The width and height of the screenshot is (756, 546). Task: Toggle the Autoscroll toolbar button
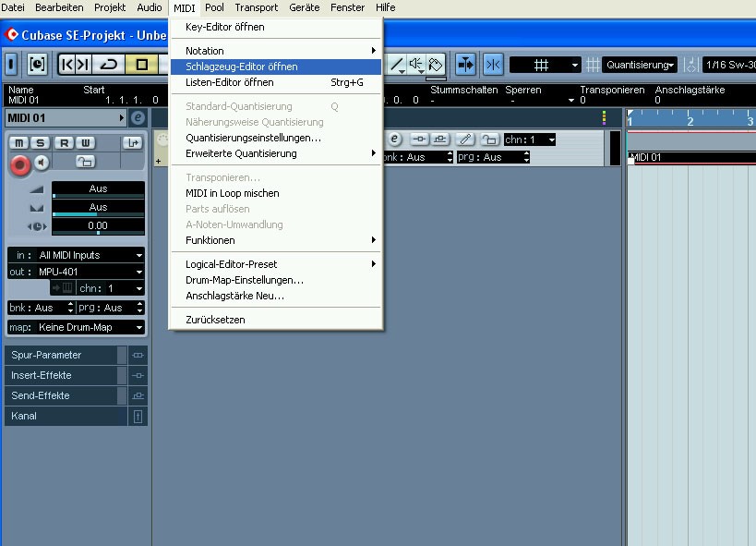[465, 64]
